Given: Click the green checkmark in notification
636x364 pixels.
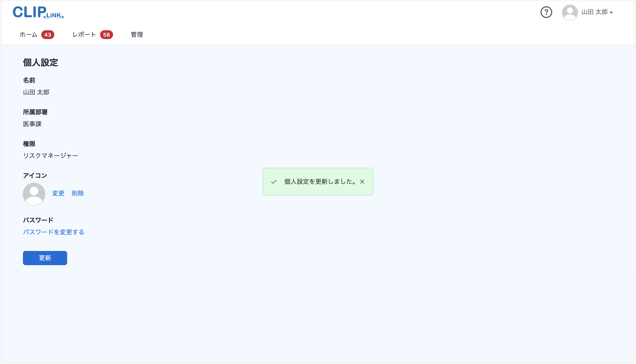Looking at the screenshot, I should point(274,182).
